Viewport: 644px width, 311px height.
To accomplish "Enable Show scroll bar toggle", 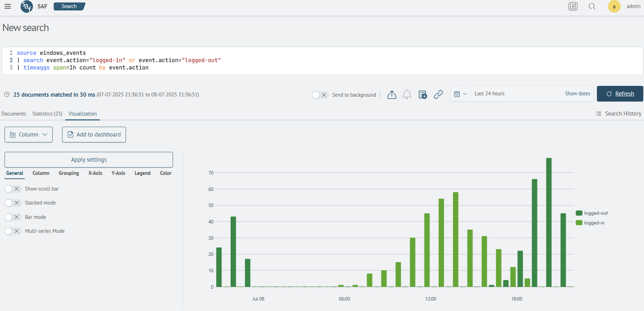I will (x=13, y=189).
